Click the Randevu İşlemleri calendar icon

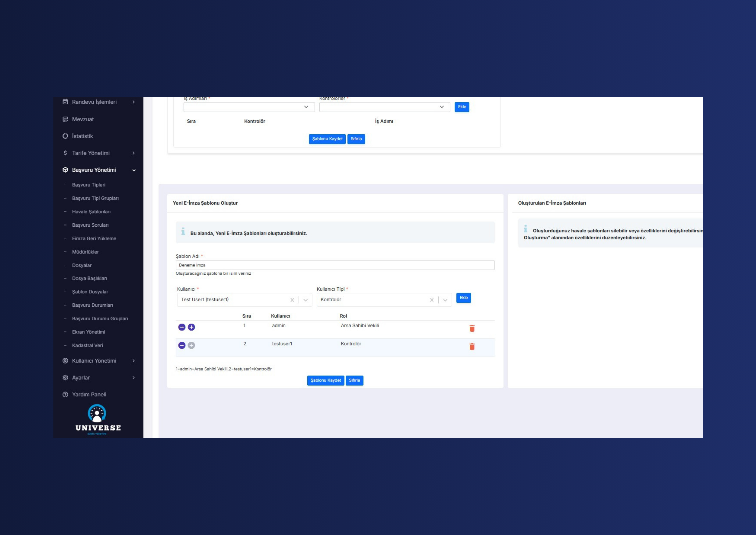[65, 102]
